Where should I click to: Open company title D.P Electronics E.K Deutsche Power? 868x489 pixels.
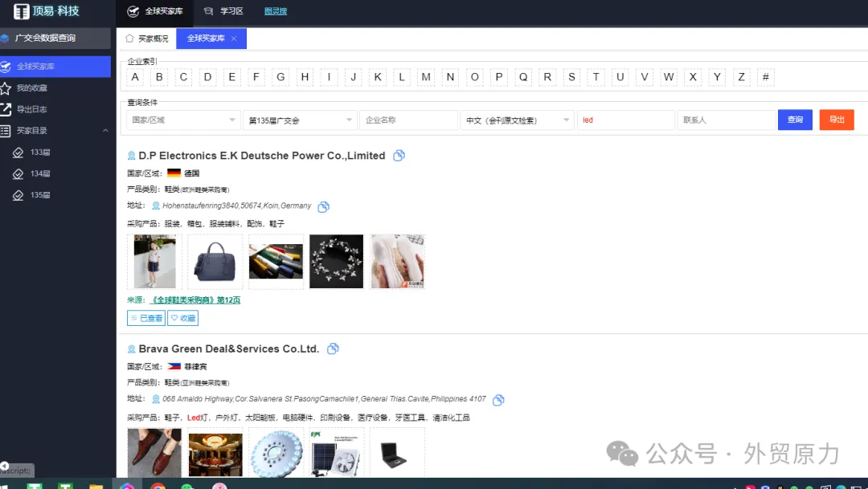point(262,156)
